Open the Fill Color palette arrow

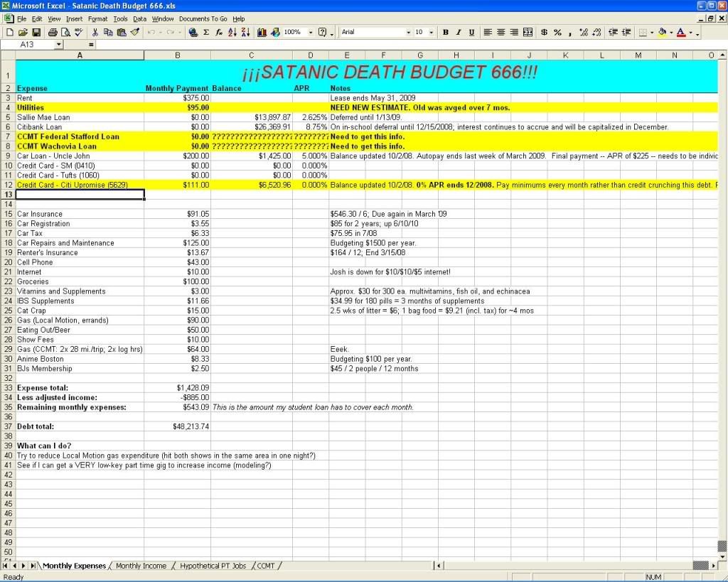click(x=671, y=33)
